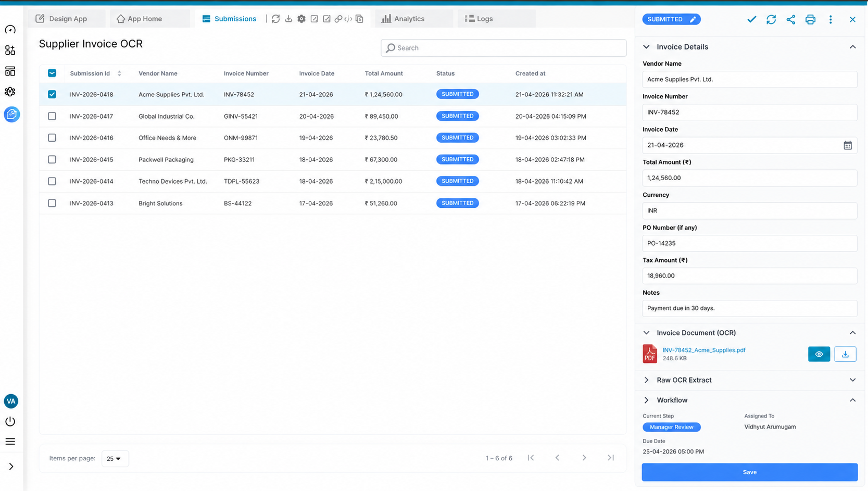The image size is (868, 491).
Task: Open the vertical three-dot more menu
Action: 831,19
